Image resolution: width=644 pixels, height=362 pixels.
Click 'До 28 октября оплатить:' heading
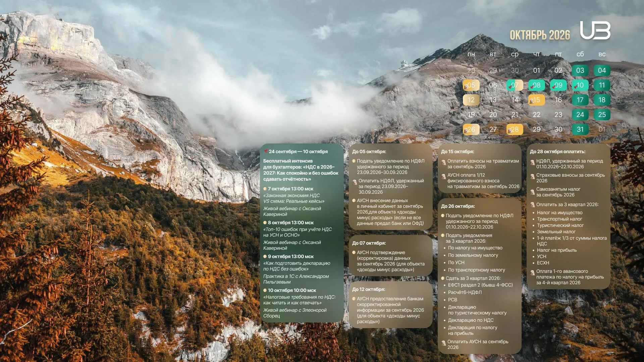[x=557, y=152]
